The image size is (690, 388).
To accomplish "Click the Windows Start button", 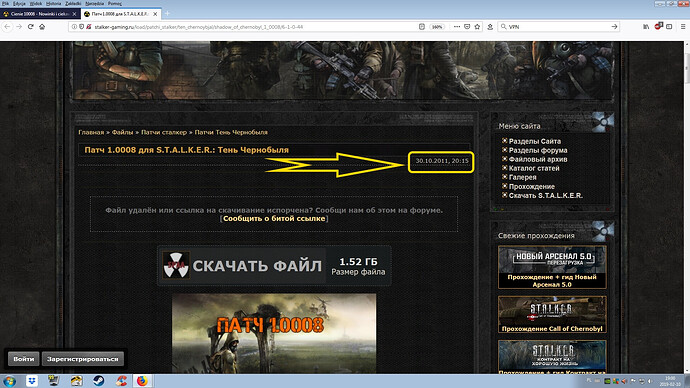I will (9, 381).
